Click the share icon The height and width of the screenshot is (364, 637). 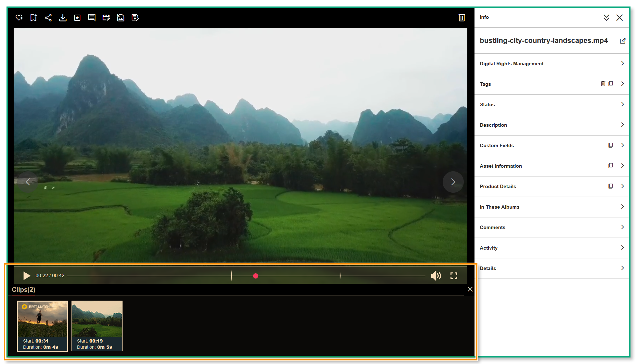tap(48, 18)
